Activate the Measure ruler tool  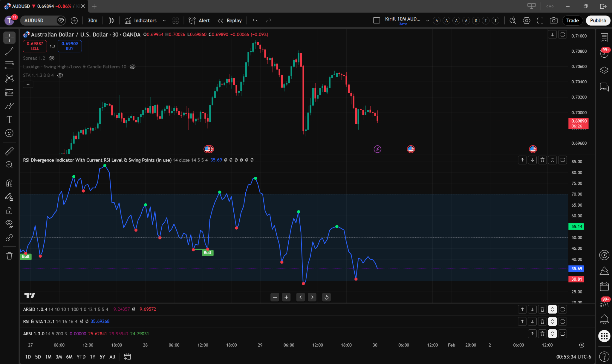click(9, 151)
